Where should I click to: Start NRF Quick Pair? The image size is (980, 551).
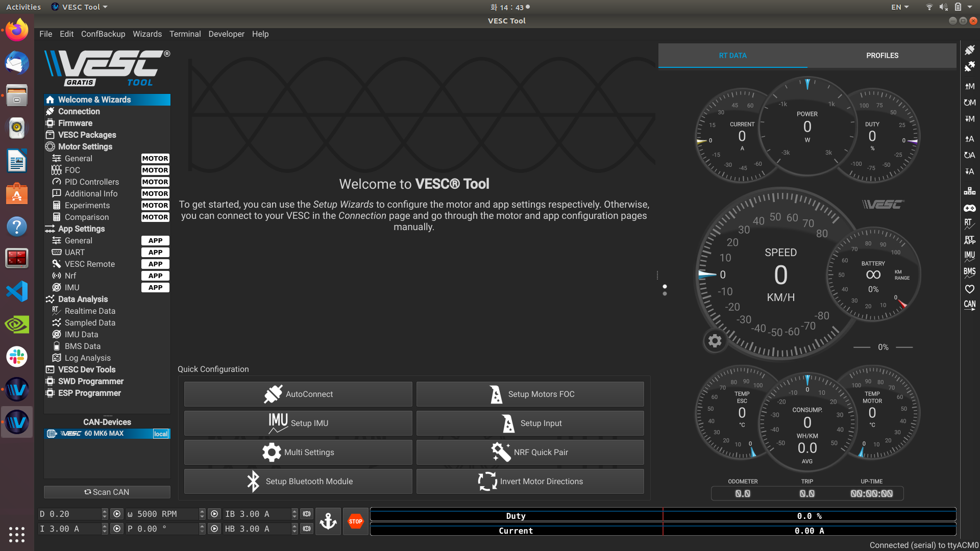pos(530,452)
